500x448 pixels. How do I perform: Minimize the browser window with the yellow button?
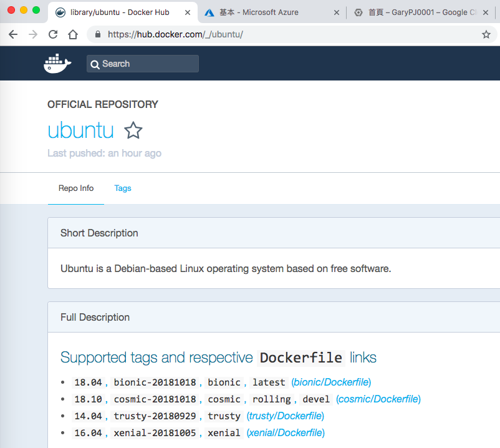pos(24,10)
